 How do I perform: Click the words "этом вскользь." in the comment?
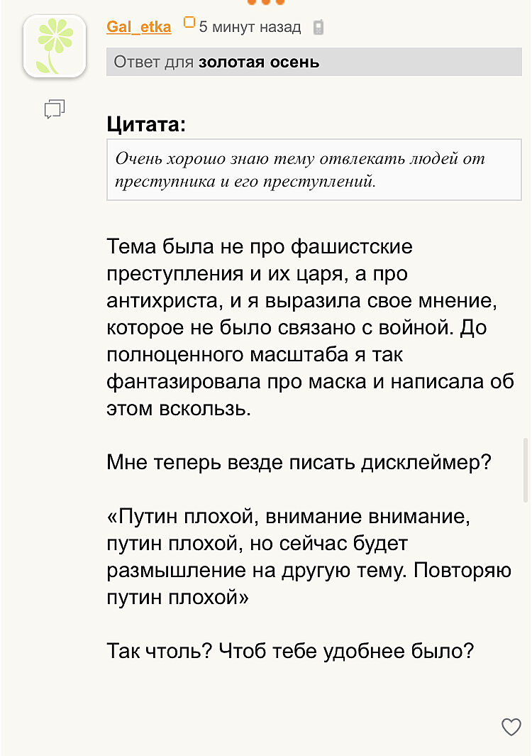pos(177,409)
